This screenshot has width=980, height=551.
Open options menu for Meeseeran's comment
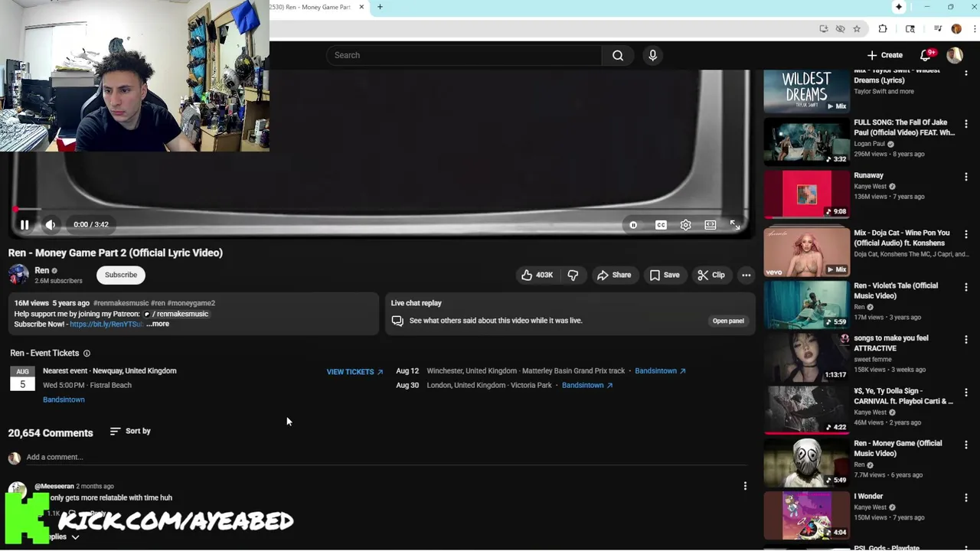[x=745, y=486]
